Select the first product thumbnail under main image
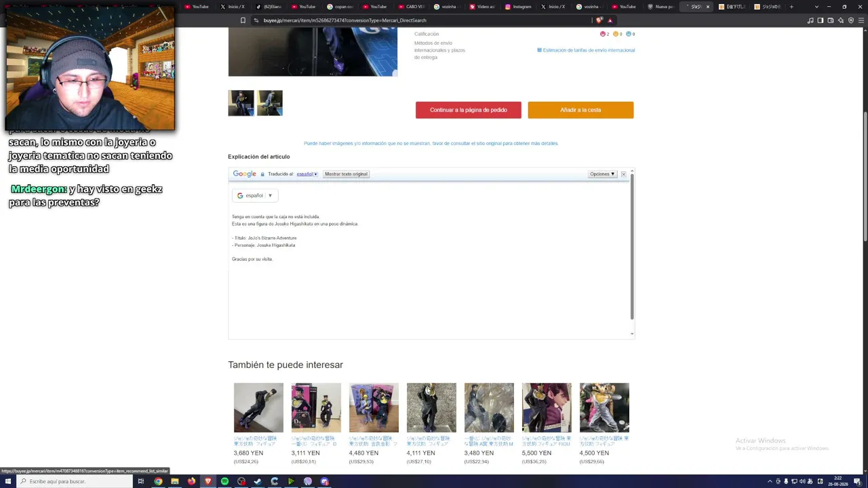Image resolution: width=868 pixels, height=488 pixels. point(241,103)
